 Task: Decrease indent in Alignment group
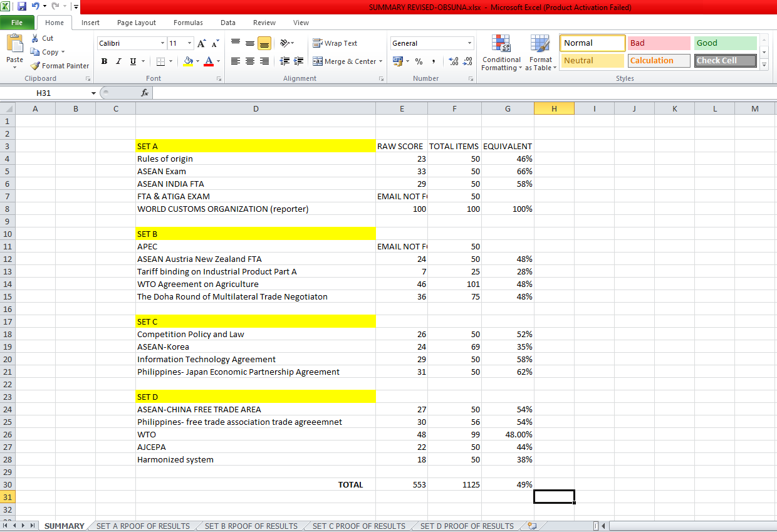[x=284, y=61]
